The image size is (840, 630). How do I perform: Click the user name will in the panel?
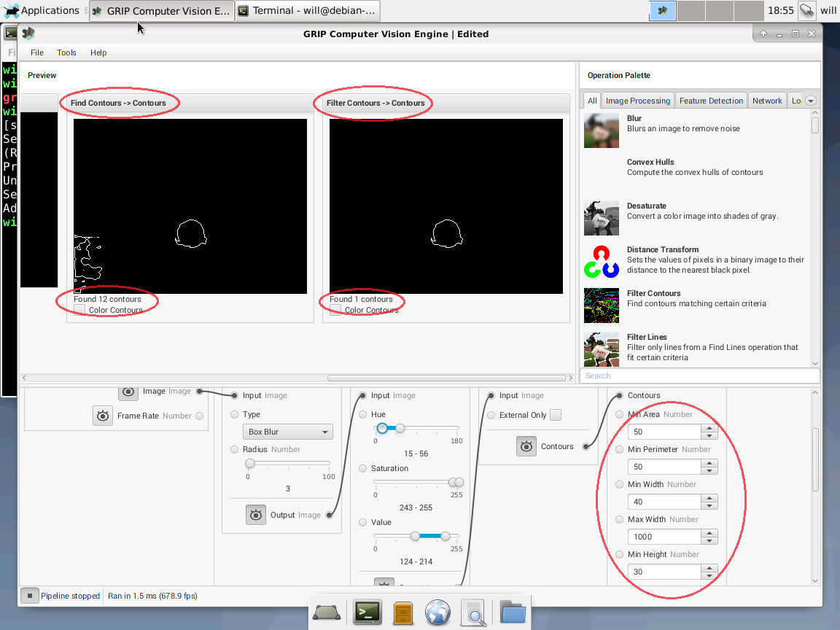(x=828, y=11)
